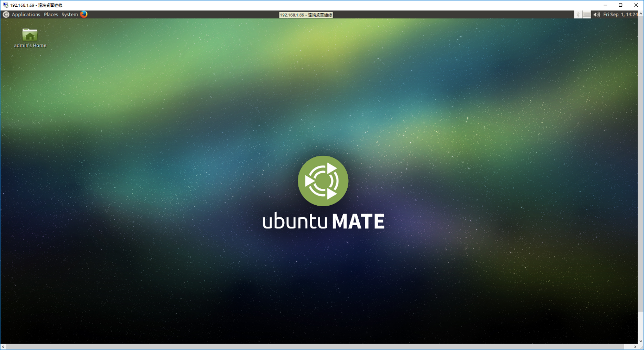The width and height of the screenshot is (644, 350).
Task: Close the remote desktop window
Action: (x=635, y=5)
